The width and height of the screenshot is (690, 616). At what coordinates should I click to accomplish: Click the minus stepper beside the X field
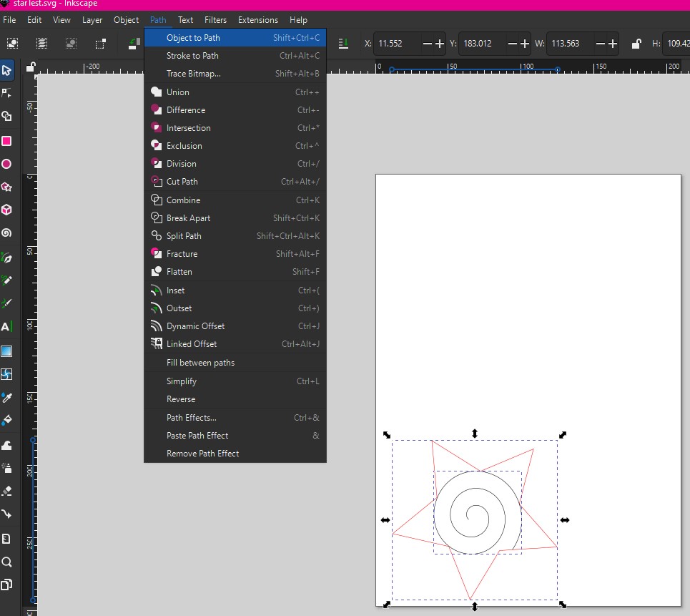pyautogui.click(x=426, y=44)
